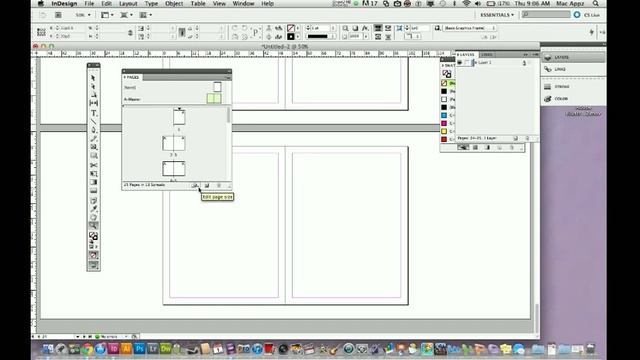Open the Essentials workspace dropdown
This screenshot has width=640, height=360.
(x=497, y=15)
